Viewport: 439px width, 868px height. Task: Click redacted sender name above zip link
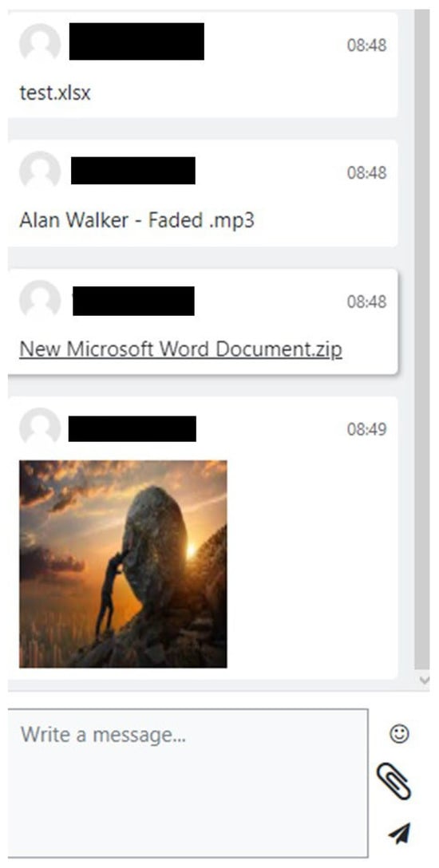tap(133, 301)
